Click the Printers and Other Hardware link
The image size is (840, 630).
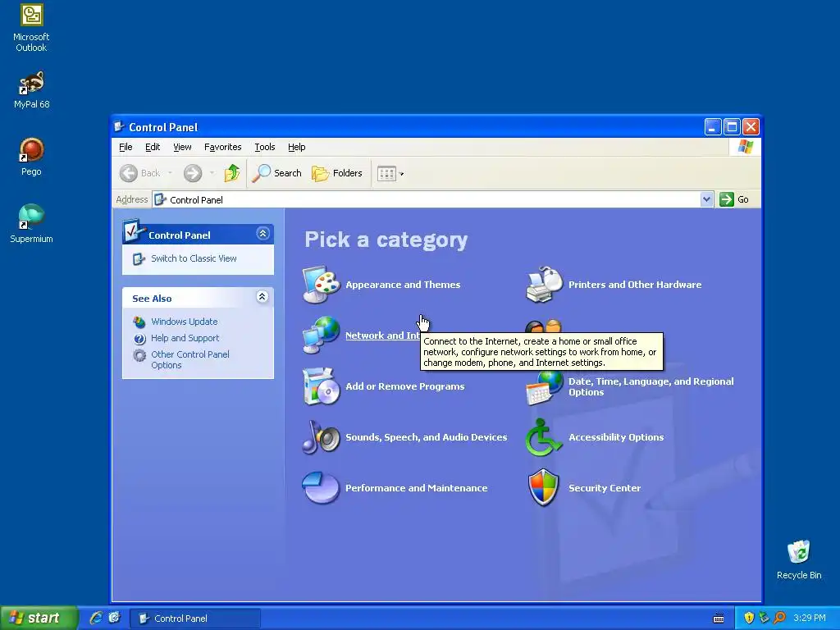pyautogui.click(x=635, y=285)
